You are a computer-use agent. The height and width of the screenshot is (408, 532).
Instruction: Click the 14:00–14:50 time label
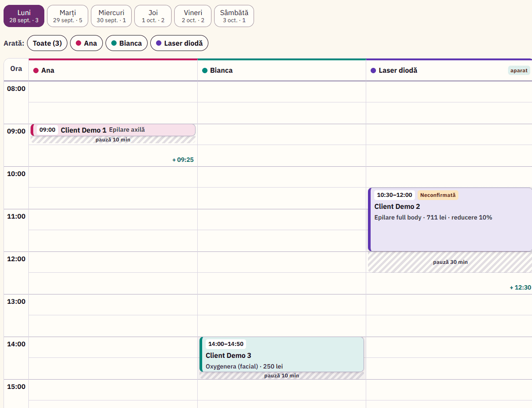(226, 344)
